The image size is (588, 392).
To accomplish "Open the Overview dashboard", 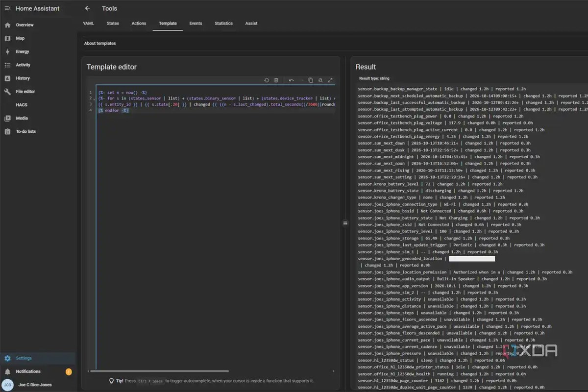I will pos(38,25).
